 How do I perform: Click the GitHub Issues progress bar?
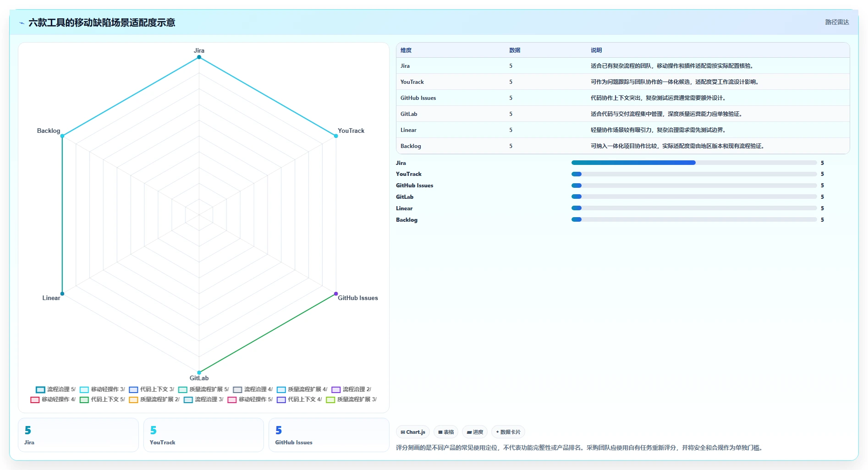click(x=694, y=186)
